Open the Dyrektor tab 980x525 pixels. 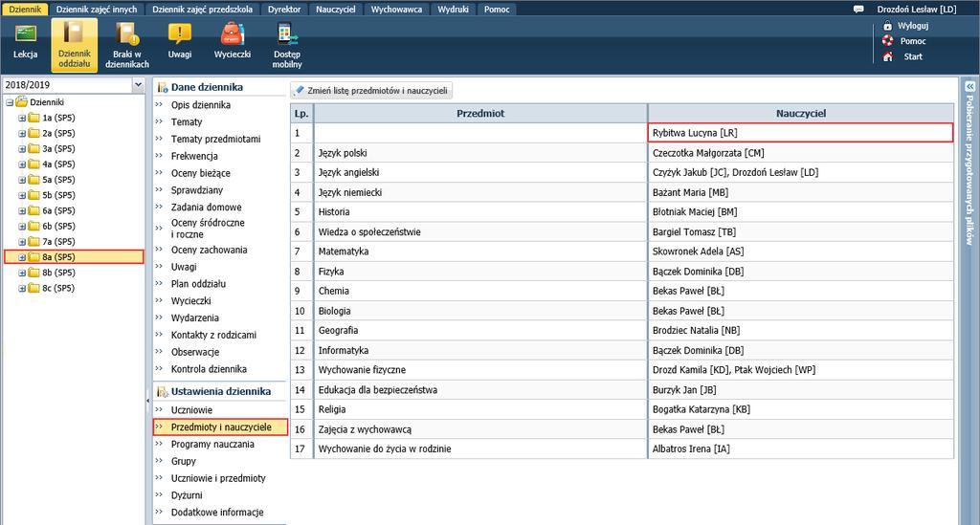(284, 10)
